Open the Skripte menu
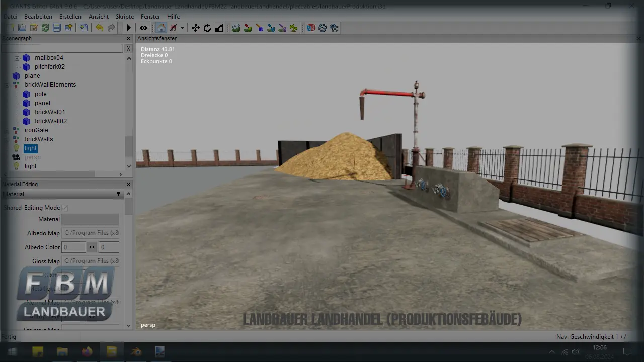Image resolution: width=644 pixels, height=362 pixels. [x=125, y=17]
